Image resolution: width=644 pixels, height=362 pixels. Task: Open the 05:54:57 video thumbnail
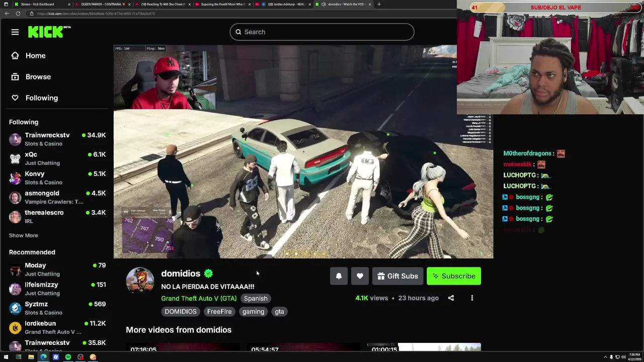coord(303,347)
